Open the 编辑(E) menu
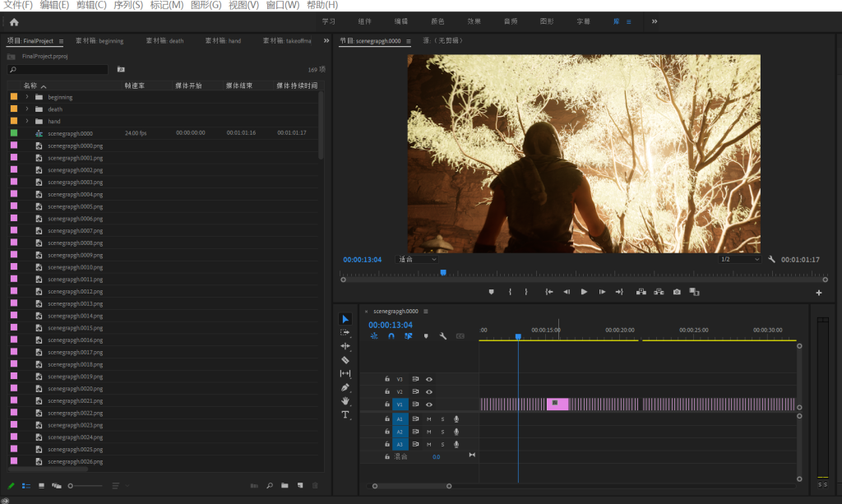Viewport: 842px width, 504px height. click(54, 5)
